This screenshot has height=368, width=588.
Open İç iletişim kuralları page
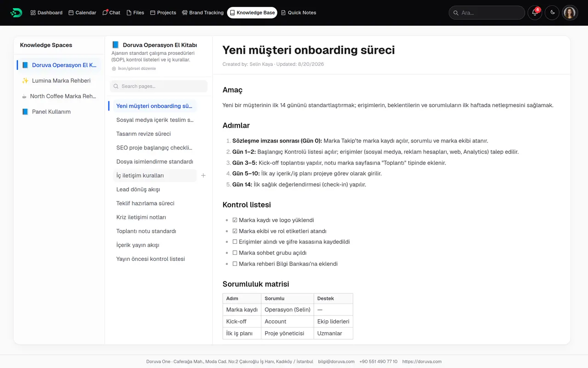point(154,175)
